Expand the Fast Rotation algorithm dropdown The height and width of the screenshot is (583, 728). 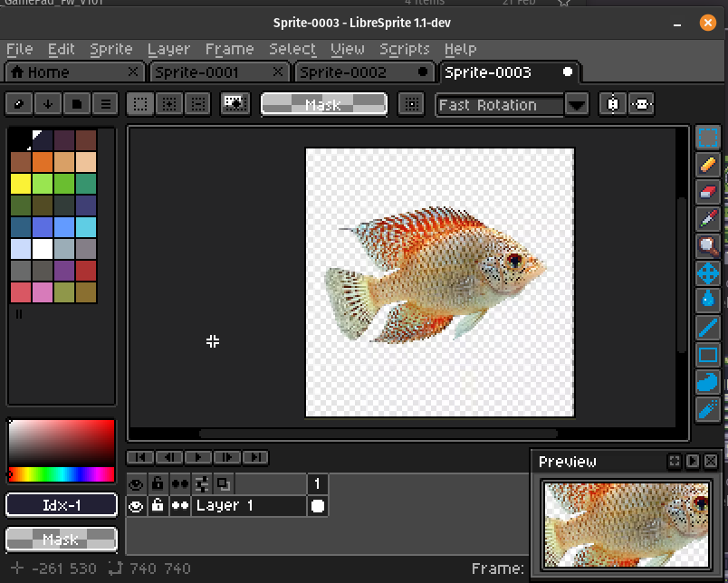[x=577, y=105]
